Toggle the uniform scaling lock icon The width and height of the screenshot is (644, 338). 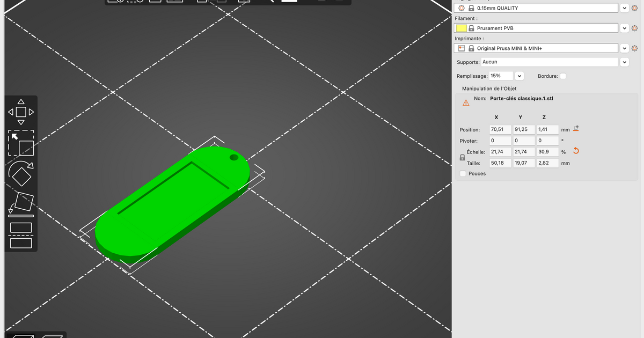462,157
